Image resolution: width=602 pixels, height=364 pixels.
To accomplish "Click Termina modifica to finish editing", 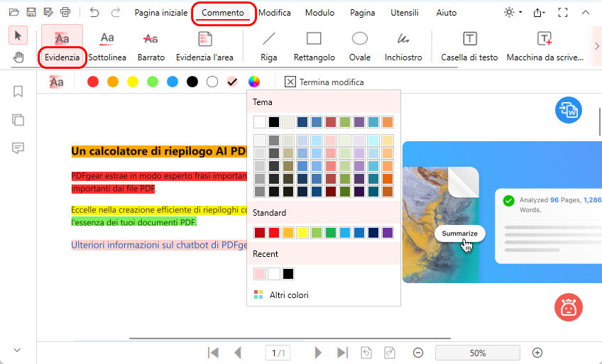I will 324,82.
